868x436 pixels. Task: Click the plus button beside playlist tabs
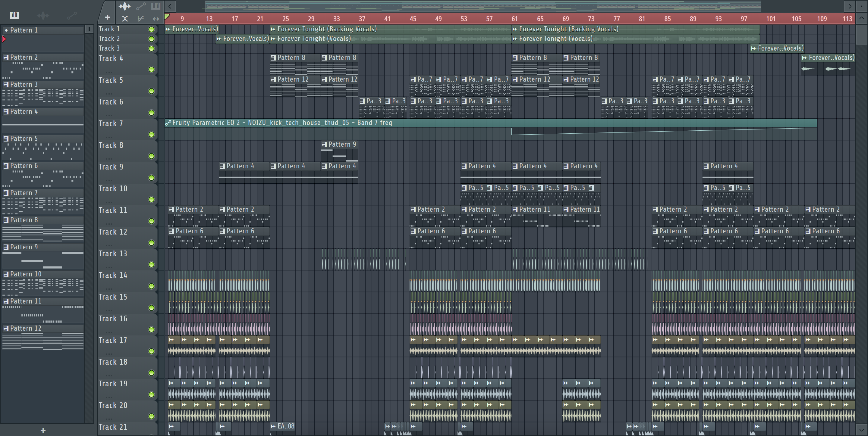(107, 17)
